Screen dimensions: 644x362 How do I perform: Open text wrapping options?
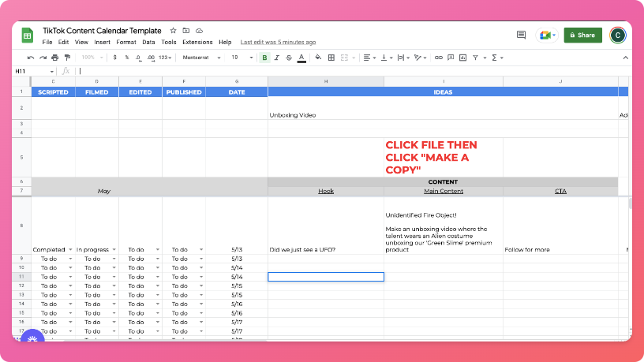click(x=403, y=58)
